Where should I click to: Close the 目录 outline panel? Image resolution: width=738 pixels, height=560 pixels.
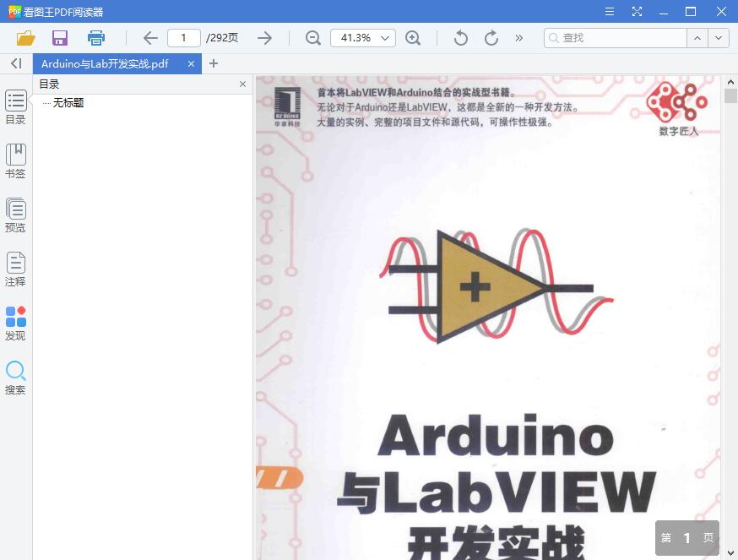point(242,84)
